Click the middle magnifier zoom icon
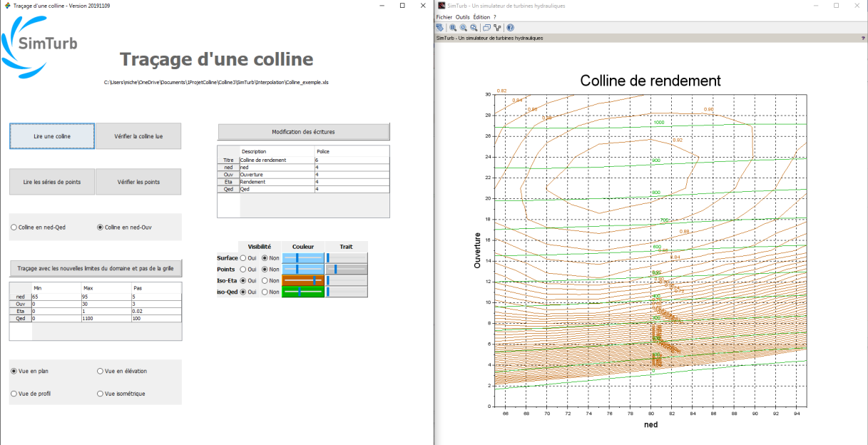The image size is (868, 445). pos(463,27)
